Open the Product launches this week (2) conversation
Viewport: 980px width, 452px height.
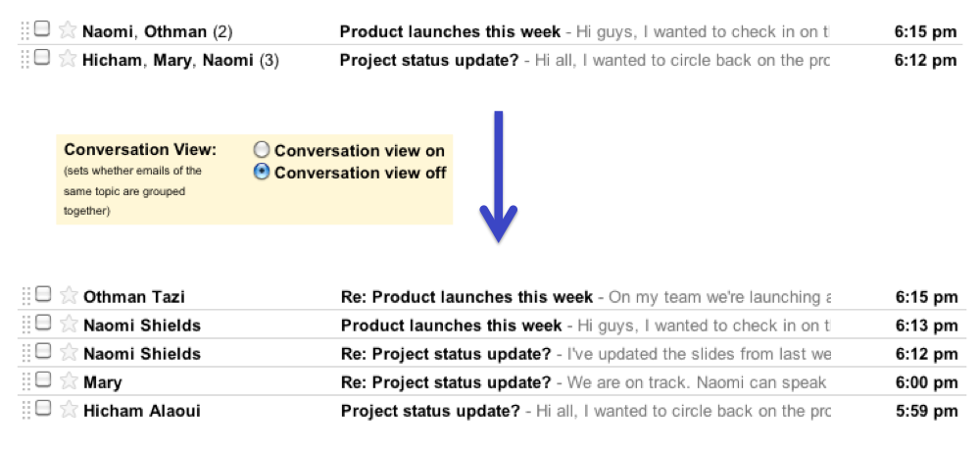[x=450, y=31]
